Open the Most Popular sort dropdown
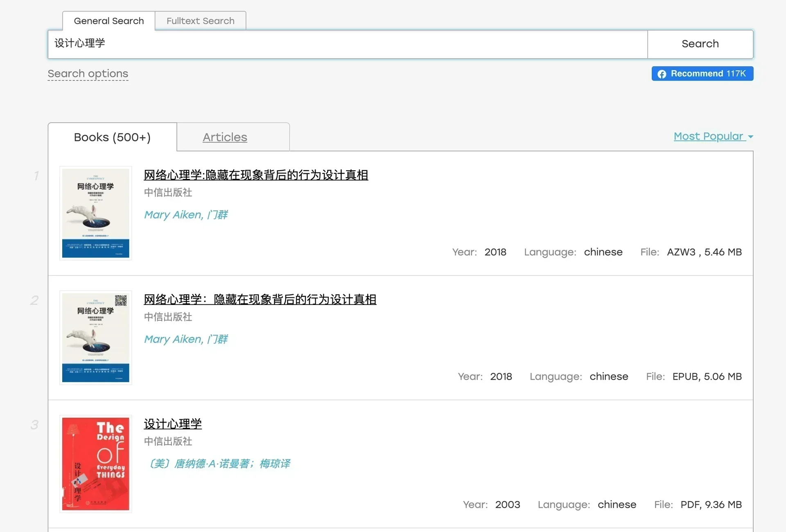This screenshot has width=786, height=532. pos(709,136)
